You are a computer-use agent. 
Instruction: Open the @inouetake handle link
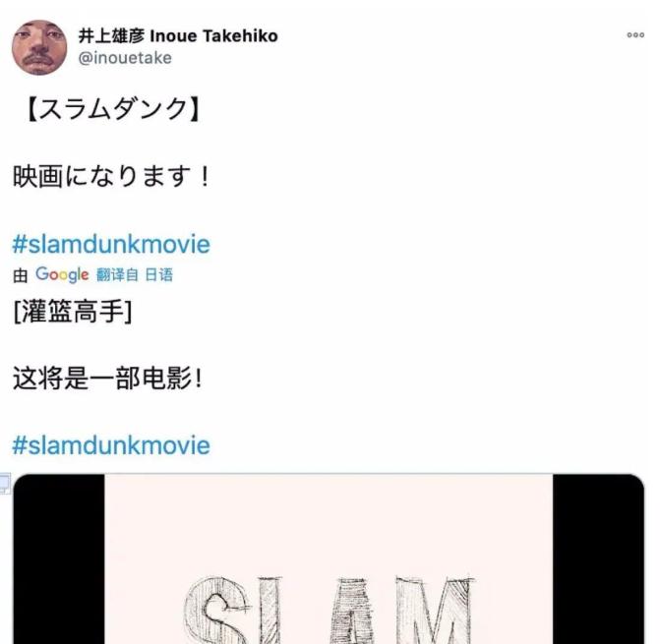pyautogui.click(x=125, y=58)
